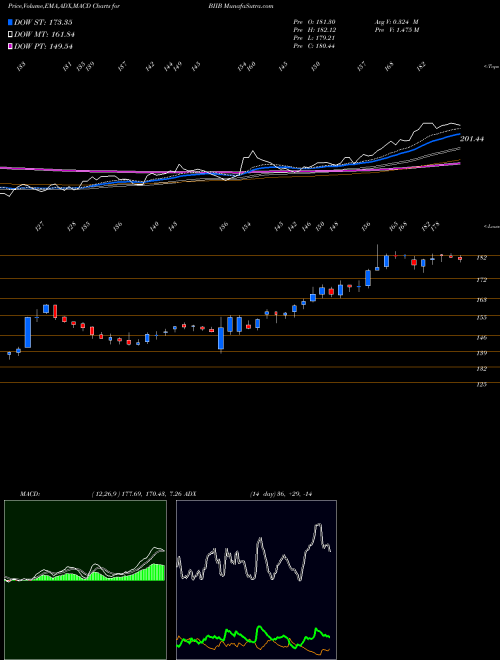The height and width of the screenshot is (660, 500).
Task: Click the tall blue candlestick at far left
Action: (28, 333)
